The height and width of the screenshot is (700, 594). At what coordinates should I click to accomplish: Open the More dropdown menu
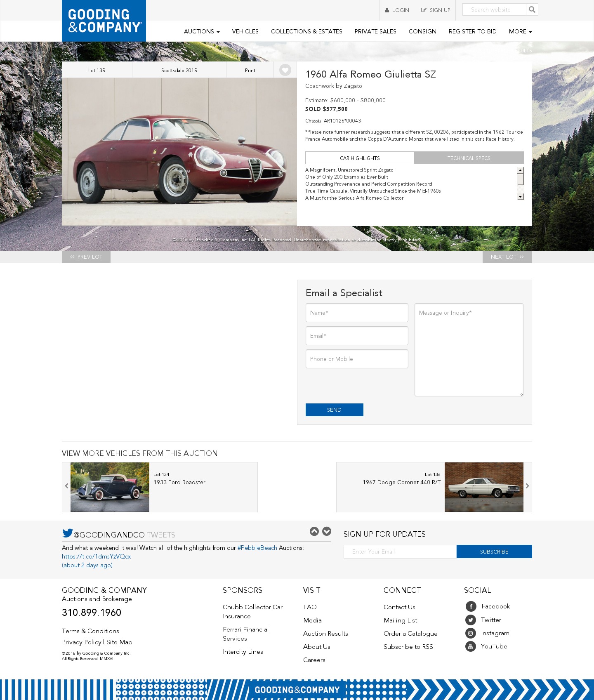520,31
